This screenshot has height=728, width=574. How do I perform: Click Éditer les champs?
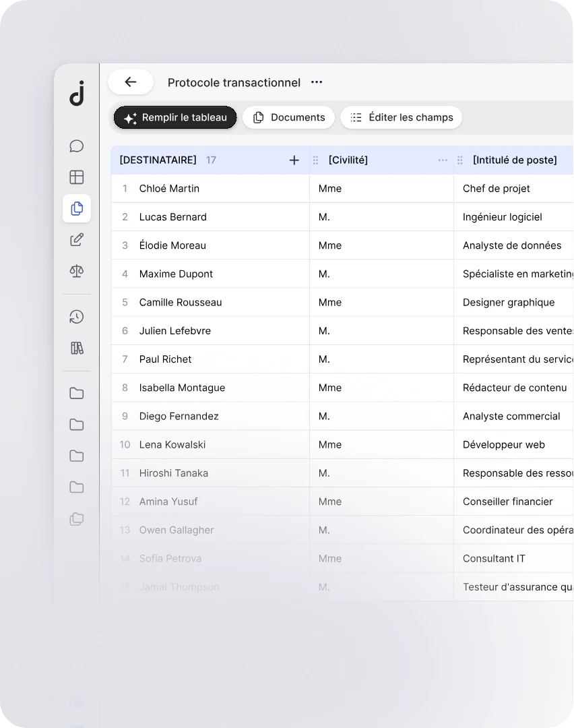(402, 117)
